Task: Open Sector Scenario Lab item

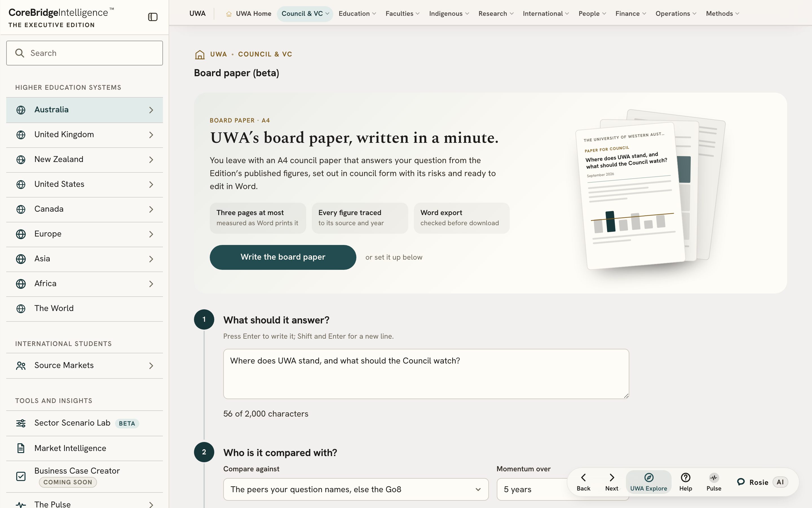Action: point(85,423)
